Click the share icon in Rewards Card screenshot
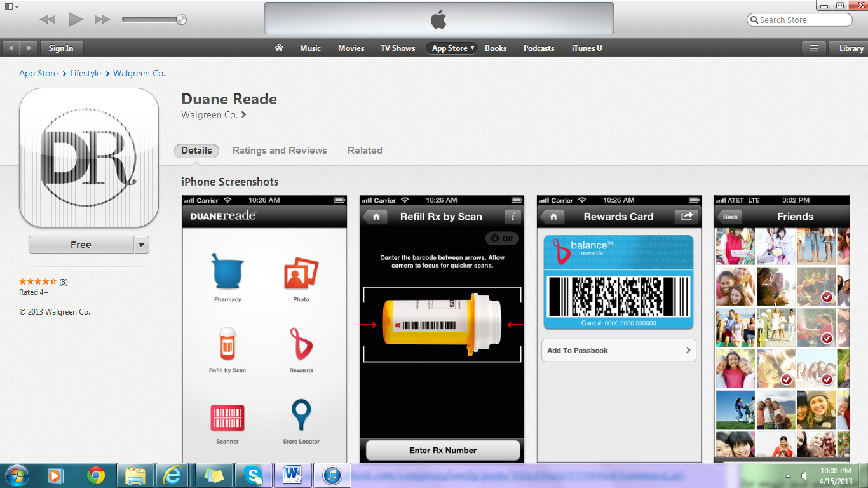 (x=686, y=217)
